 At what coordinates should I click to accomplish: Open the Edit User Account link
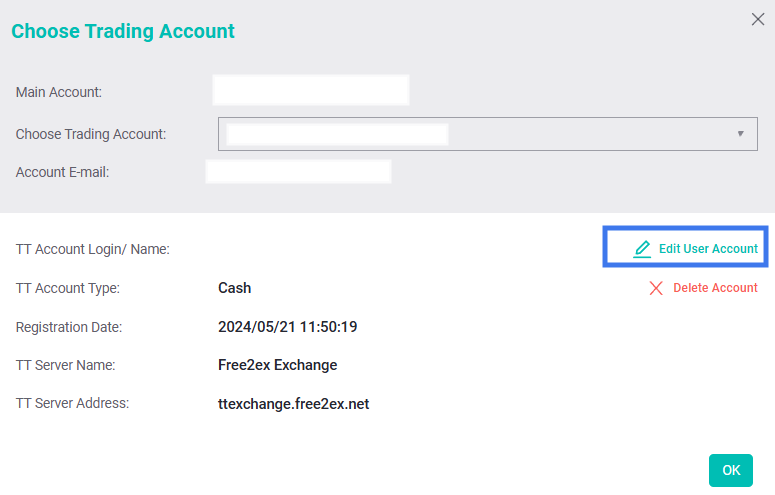click(707, 249)
